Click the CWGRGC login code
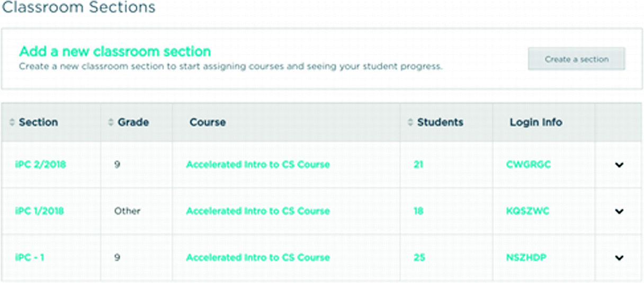The width and height of the screenshot is (644, 283). [x=528, y=165]
